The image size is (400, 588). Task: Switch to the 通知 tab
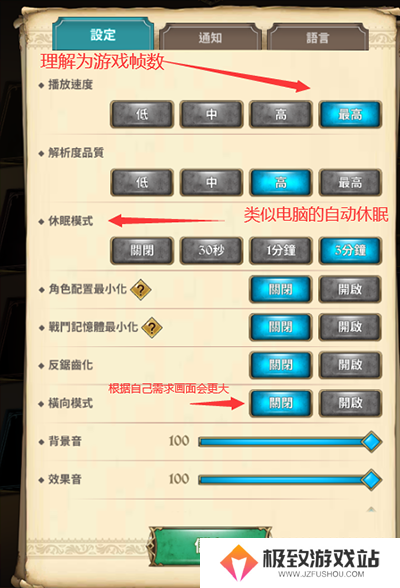[x=210, y=37]
